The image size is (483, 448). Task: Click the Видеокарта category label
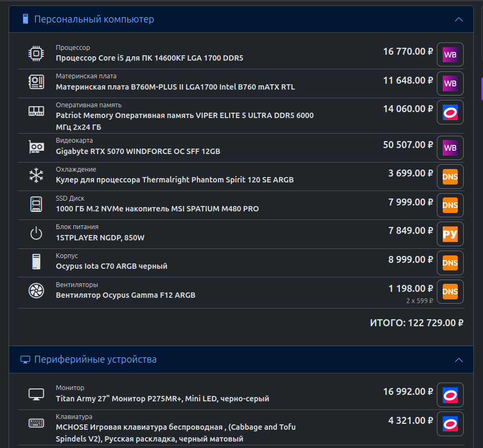pos(74,141)
